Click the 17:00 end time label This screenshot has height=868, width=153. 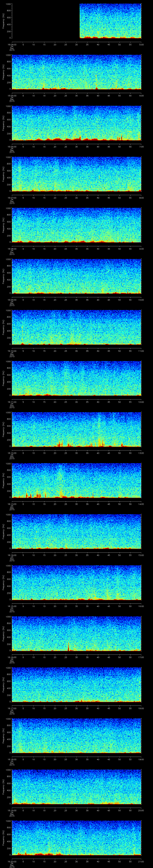pyautogui.click(x=141, y=657)
